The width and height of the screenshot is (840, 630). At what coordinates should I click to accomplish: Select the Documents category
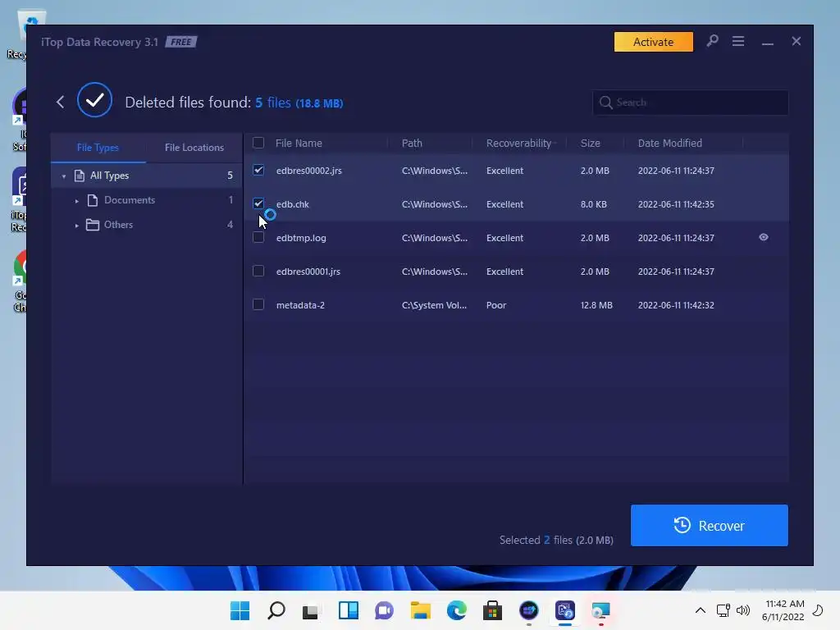pyautogui.click(x=147, y=200)
